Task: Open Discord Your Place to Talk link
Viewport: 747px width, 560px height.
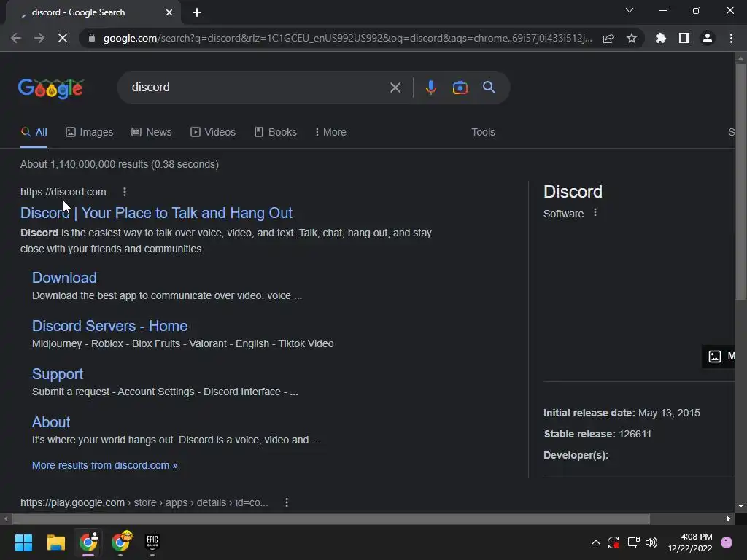Action: point(156,213)
